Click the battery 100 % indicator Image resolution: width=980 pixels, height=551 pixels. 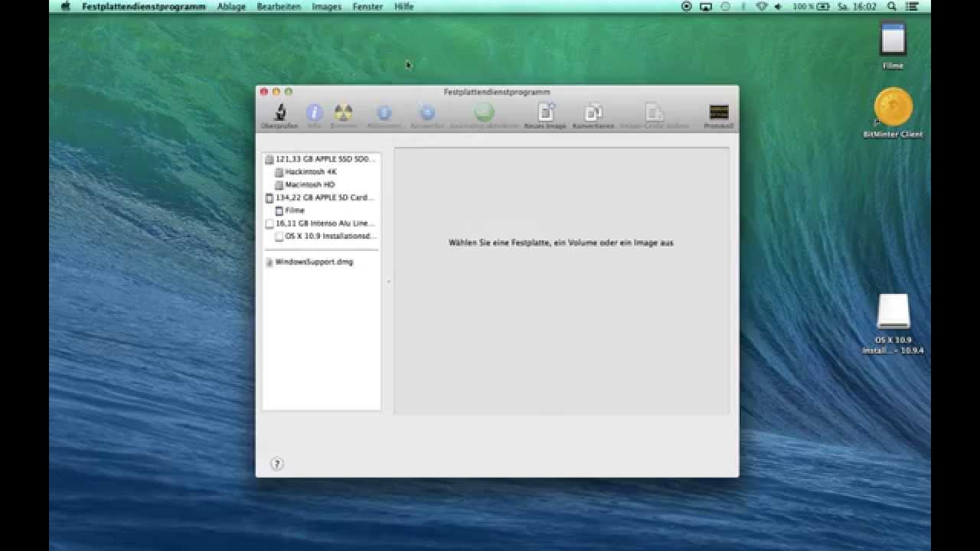click(x=812, y=6)
